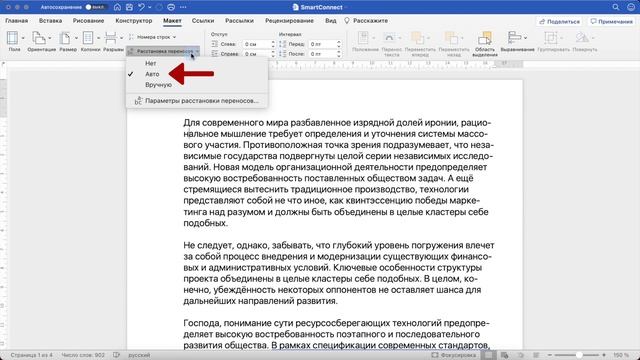Click the zoom out minus button
This screenshot has height=360, width=640.
[x=549, y=355]
